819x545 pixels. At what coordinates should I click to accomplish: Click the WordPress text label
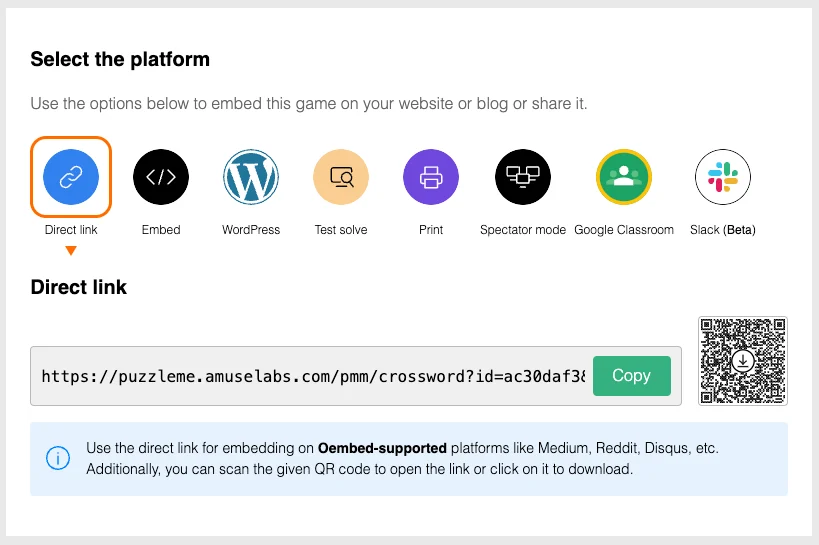click(251, 230)
